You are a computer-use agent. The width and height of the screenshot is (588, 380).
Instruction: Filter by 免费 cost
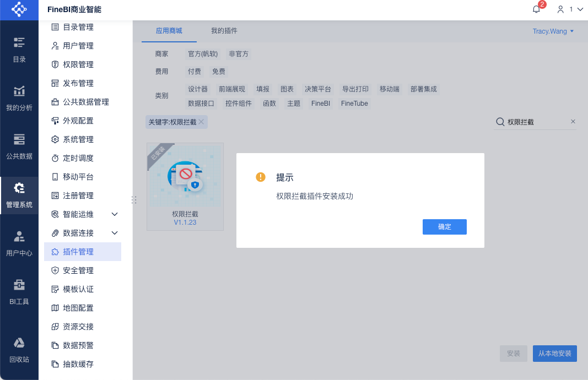tap(219, 72)
